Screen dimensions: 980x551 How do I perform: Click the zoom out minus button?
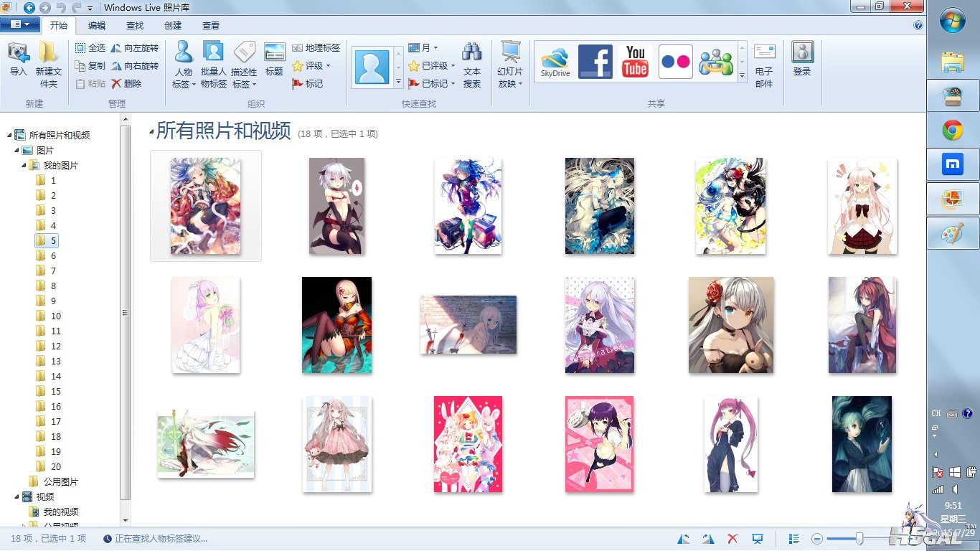coord(817,539)
